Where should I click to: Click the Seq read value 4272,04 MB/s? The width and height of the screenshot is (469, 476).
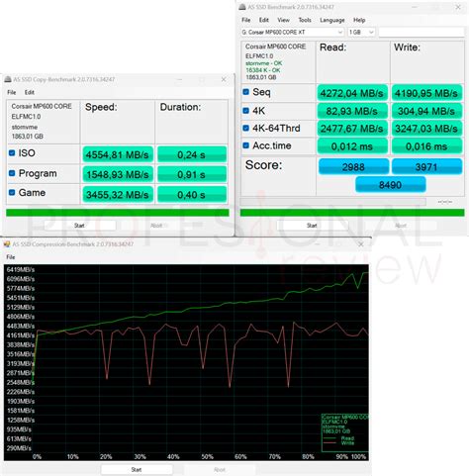point(352,93)
